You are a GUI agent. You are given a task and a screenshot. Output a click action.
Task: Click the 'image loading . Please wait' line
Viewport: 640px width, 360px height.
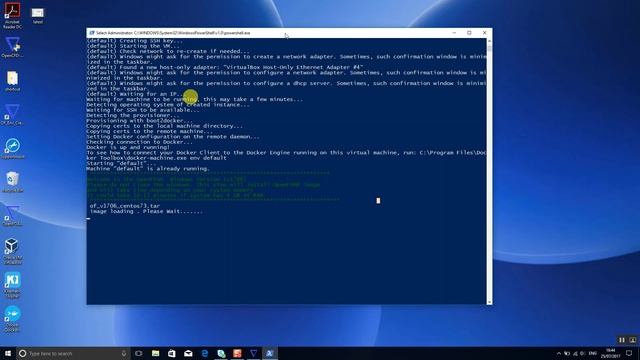(x=146, y=211)
